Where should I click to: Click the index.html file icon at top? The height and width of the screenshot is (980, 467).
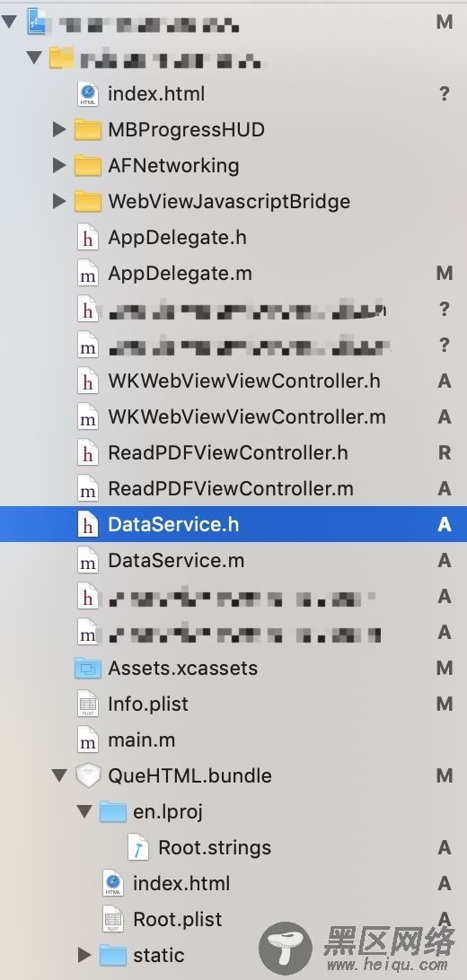coord(87,93)
